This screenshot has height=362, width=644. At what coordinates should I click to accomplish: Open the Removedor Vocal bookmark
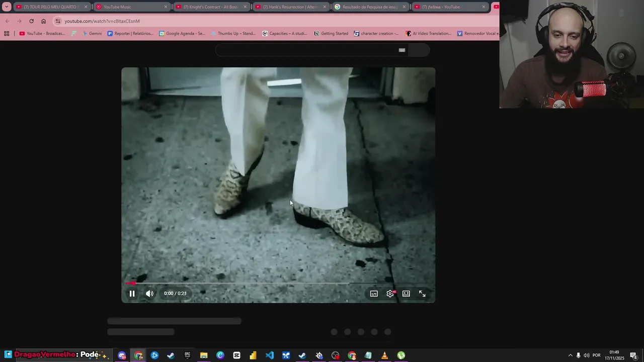click(478, 34)
